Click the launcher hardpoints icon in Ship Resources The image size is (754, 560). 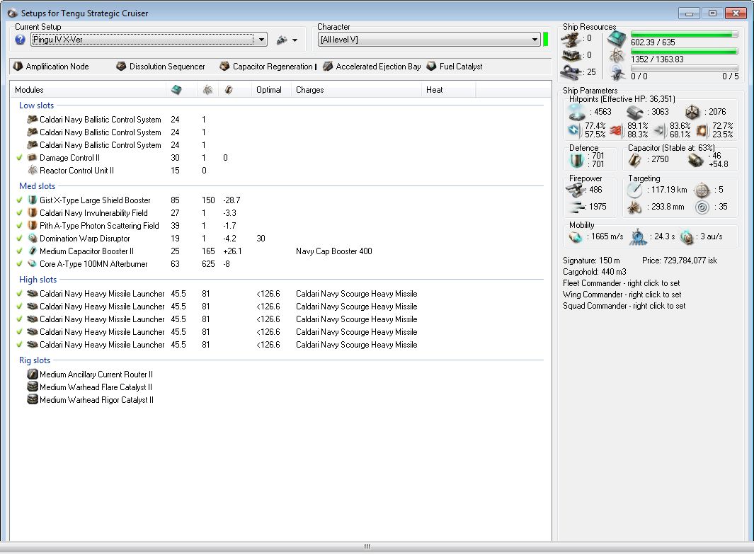tap(571, 56)
